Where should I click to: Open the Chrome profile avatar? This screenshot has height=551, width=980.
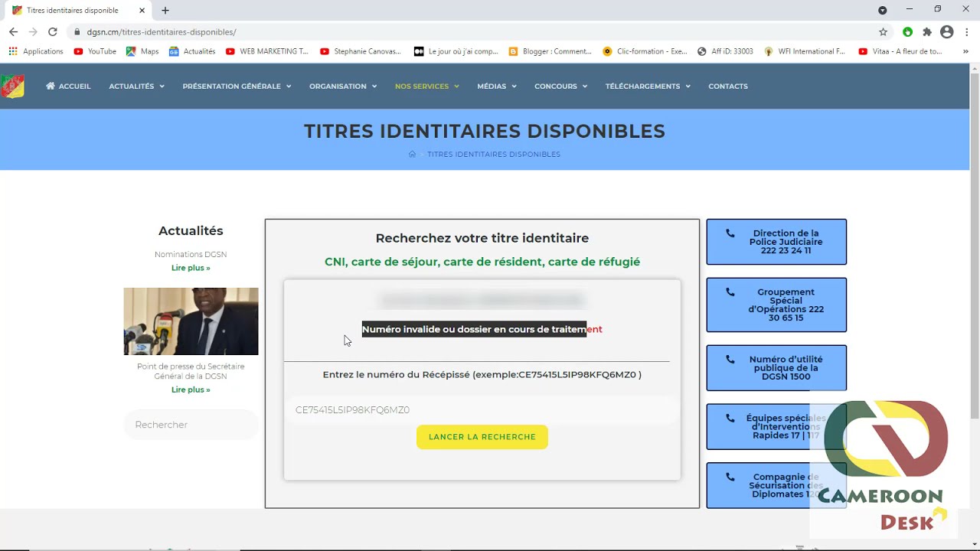[947, 32]
